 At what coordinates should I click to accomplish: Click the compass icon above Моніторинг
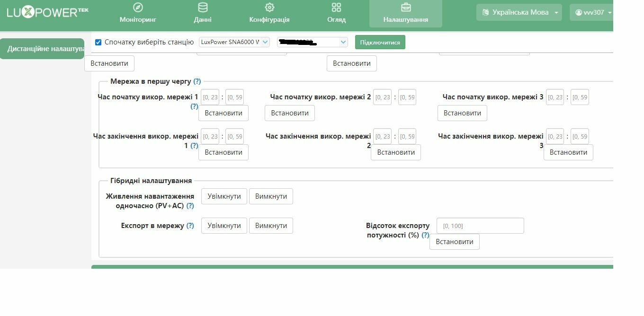point(138,7)
